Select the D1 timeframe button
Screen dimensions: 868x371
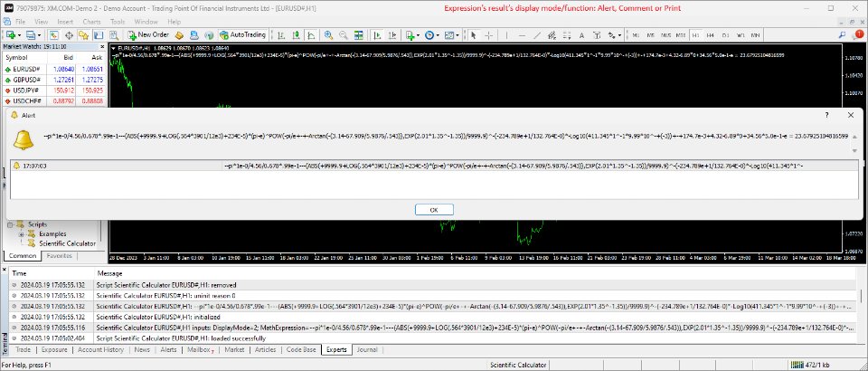(725, 35)
